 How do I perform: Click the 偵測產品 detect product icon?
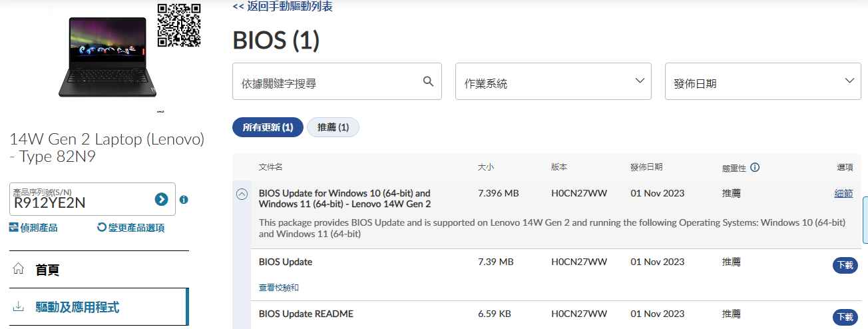pyautogui.click(x=14, y=228)
